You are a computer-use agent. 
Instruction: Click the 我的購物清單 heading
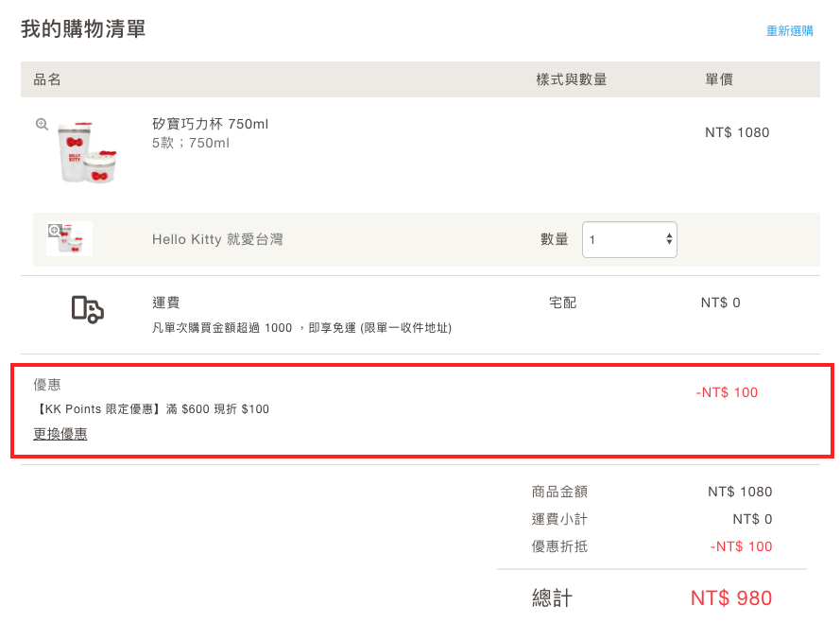click(x=83, y=29)
